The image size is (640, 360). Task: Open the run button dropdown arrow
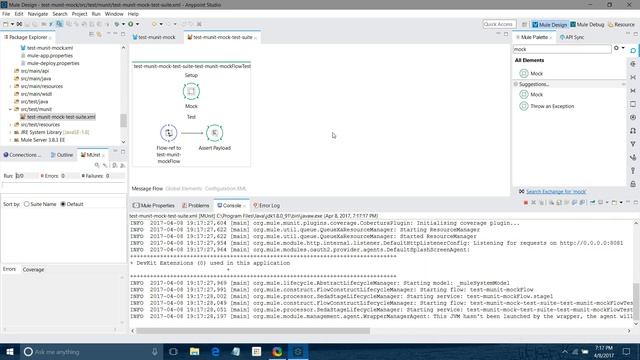coord(137,24)
